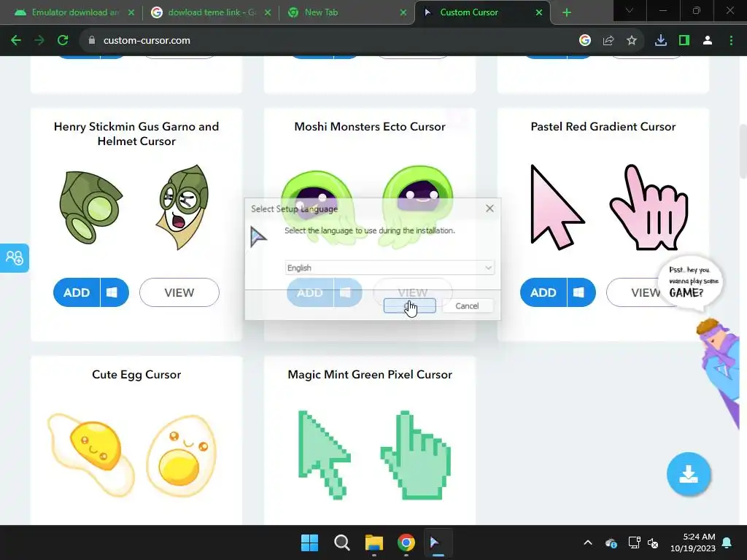Click Henry Stickmin Gus Garno character image
The height and width of the screenshot is (560, 747).
click(182, 207)
